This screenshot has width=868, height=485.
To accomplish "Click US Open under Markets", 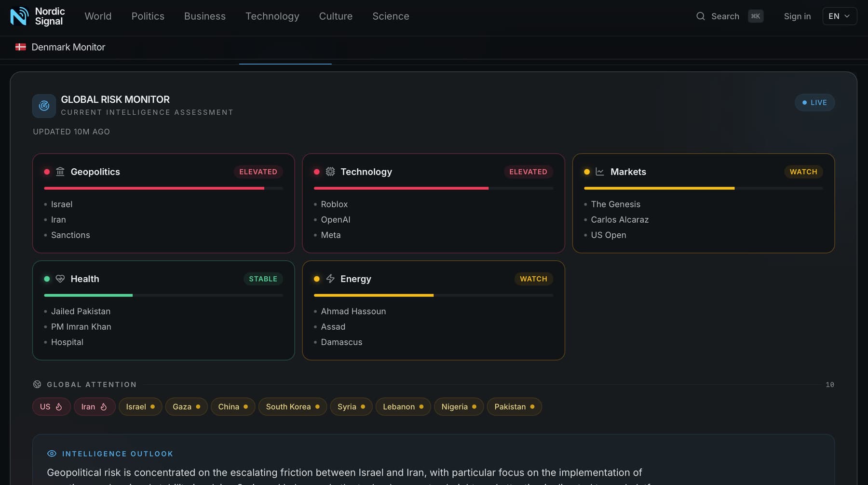I will pyautogui.click(x=609, y=235).
